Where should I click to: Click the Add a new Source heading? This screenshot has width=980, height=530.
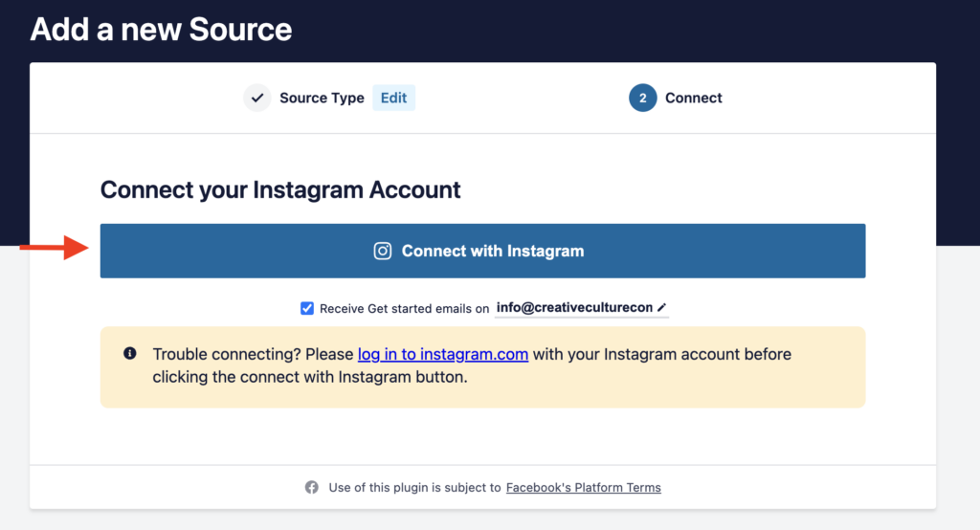(x=161, y=30)
